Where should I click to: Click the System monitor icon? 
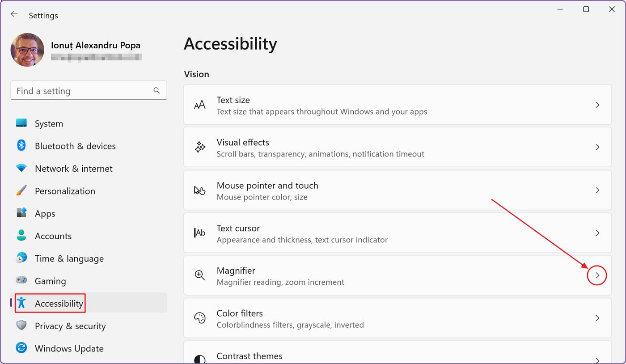(21, 123)
